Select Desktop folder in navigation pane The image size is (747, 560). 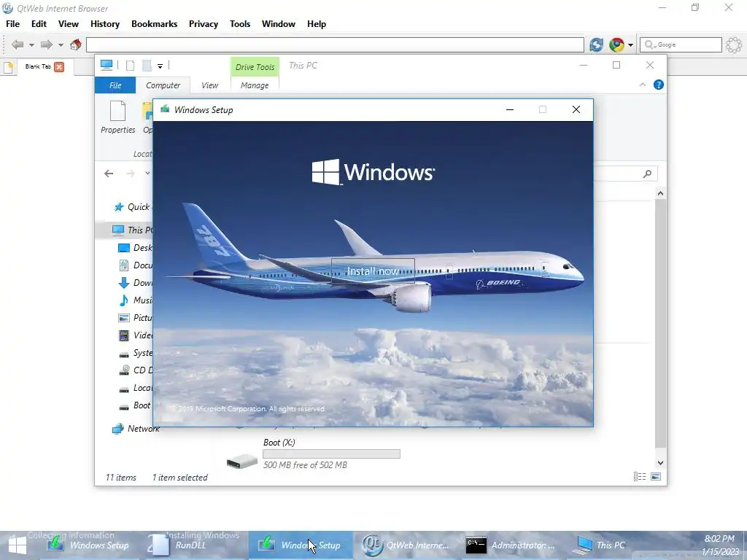135,248
